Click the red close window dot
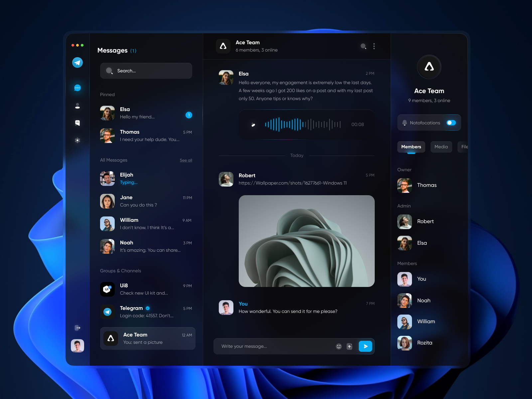The width and height of the screenshot is (532, 399). pos(73,45)
